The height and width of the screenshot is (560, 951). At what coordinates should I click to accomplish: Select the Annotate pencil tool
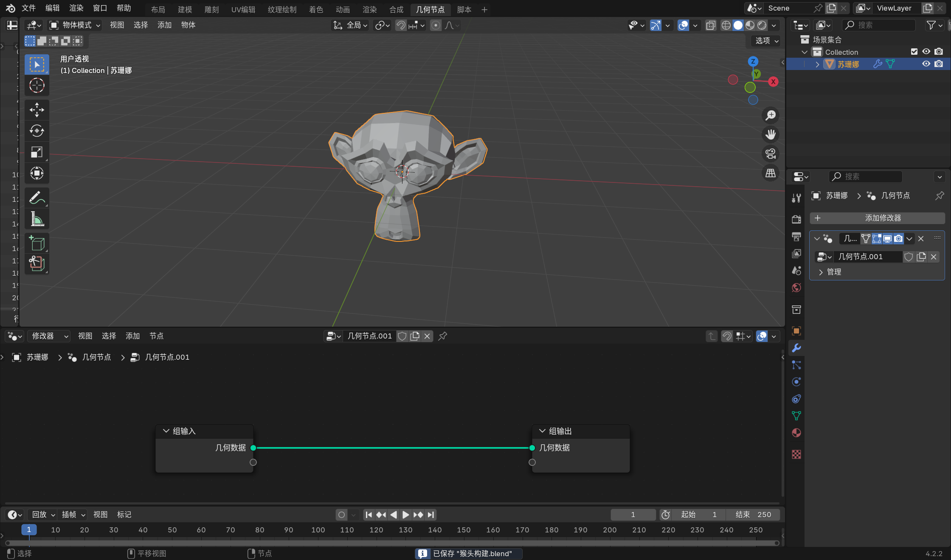click(x=37, y=198)
